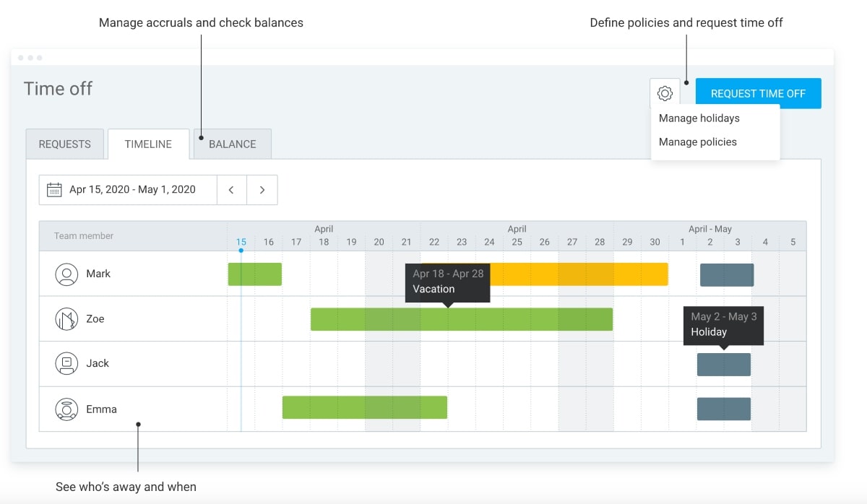Click Jack's avatar icon
Viewport: 867px width, 504px height.
coord(66,364)
